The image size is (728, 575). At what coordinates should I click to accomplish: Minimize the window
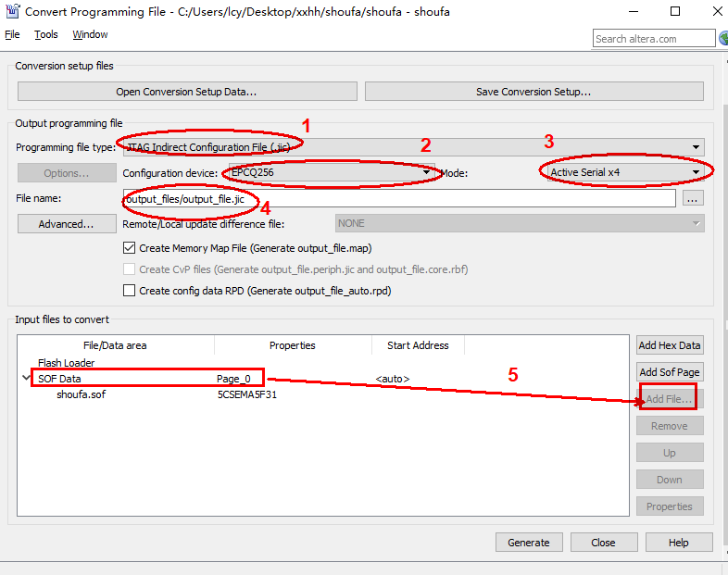click(634, 11)
